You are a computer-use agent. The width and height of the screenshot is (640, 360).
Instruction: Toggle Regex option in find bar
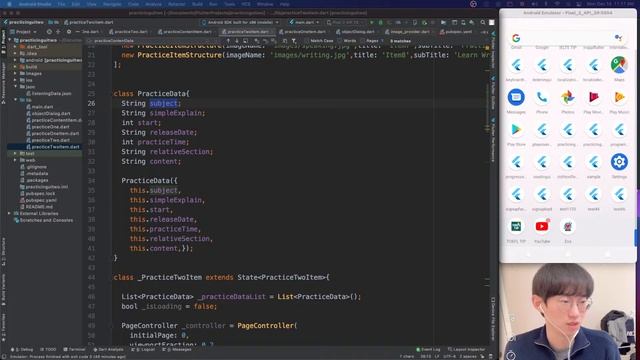pyautogui.click(x=369, y=41)
